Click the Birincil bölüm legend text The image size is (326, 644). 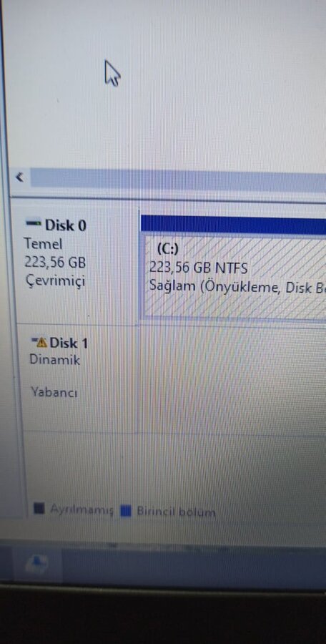point(176,512)
